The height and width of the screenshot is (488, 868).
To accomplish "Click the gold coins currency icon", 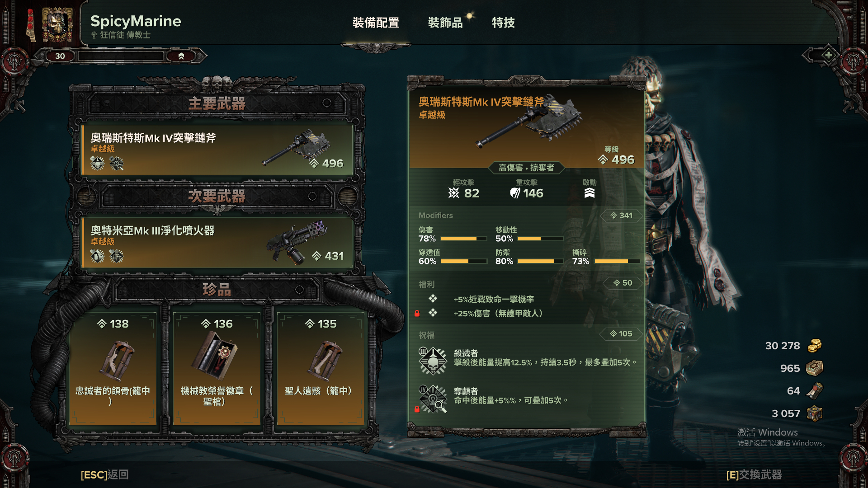I will (815, 346).
